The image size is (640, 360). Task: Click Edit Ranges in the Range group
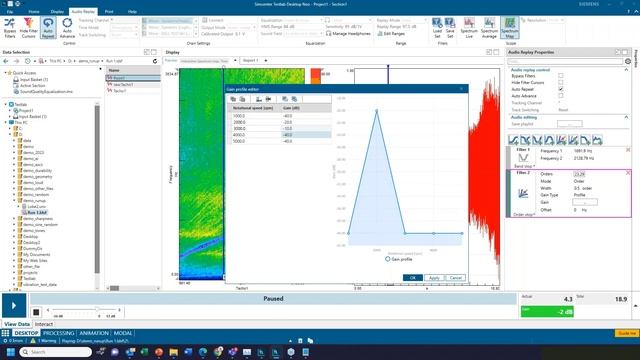(x=391, y=33)
